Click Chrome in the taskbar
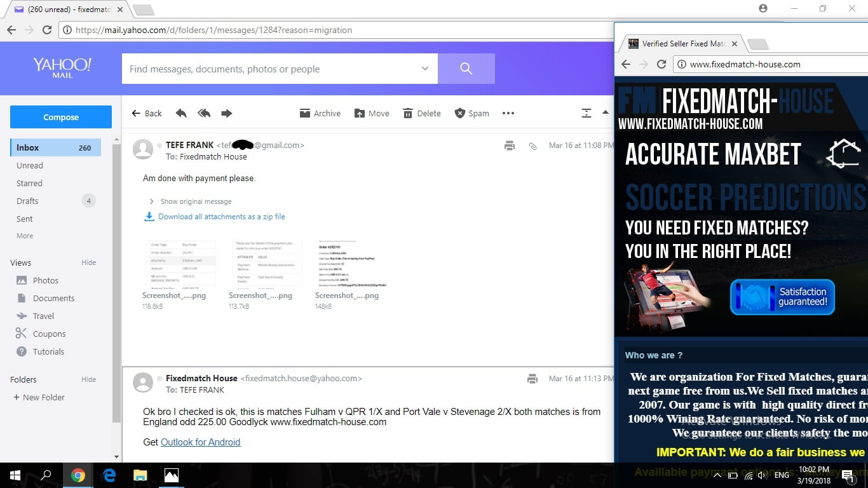This screenshot has width=868, height=488. [x=78, y=475]
